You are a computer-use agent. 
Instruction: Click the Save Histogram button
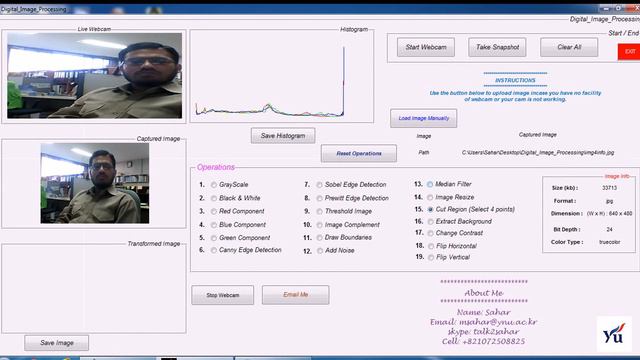(283, 136)
